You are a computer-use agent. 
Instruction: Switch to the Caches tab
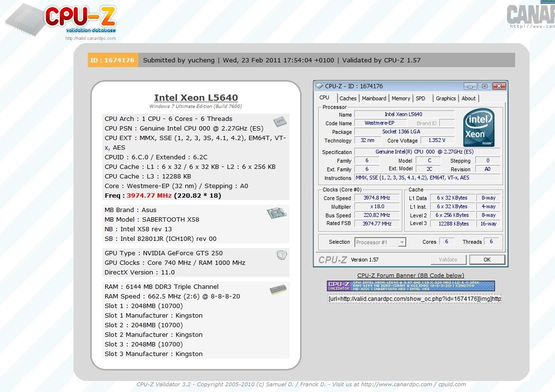(x=348, y=98)
